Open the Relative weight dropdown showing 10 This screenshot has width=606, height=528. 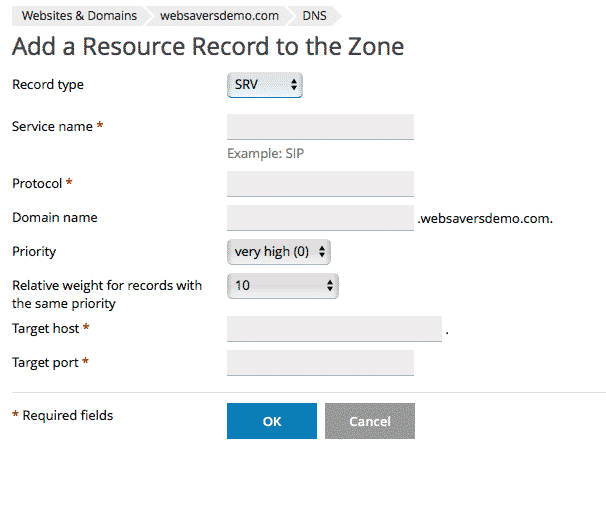[283, 286]
